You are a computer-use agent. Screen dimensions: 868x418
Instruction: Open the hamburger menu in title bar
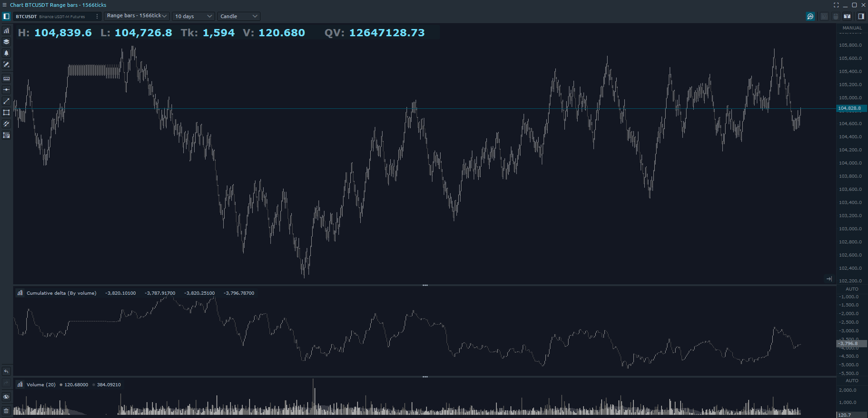5,5
